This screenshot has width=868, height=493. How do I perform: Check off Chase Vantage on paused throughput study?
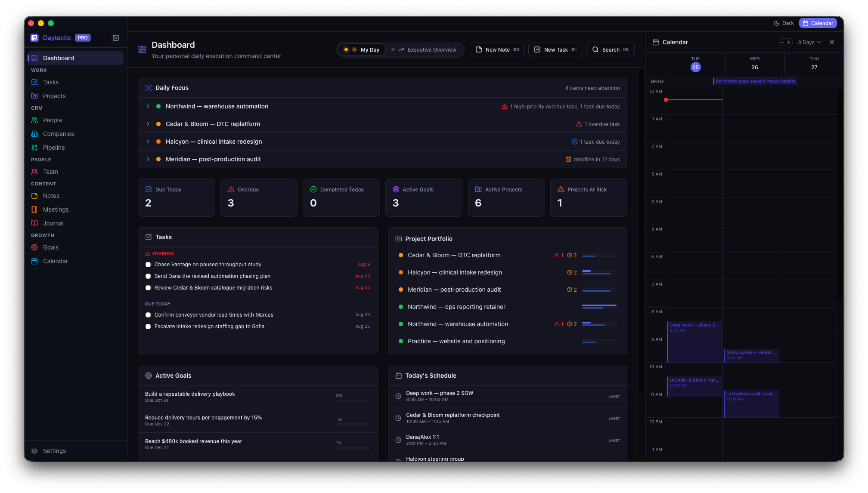click(x=148, y=265)
